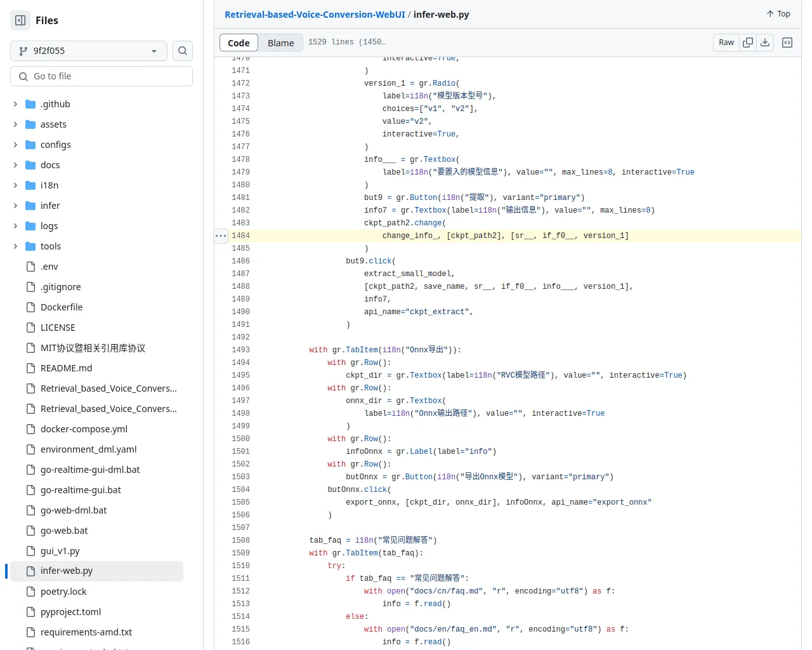Switch to the Code view tab
Image resolution: width=812 pixels, height=650 pixels.
pos(239,43)
